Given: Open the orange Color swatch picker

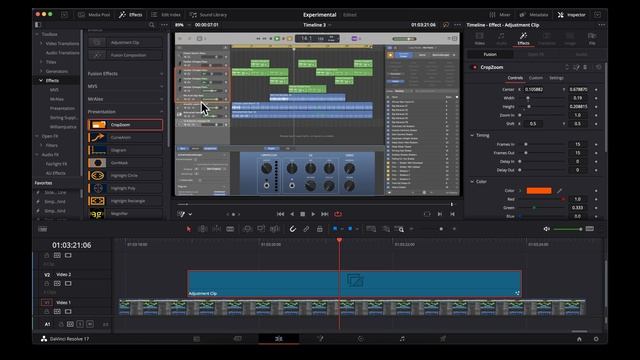Looking at the screenshot, I should click(x=539, y=191).
